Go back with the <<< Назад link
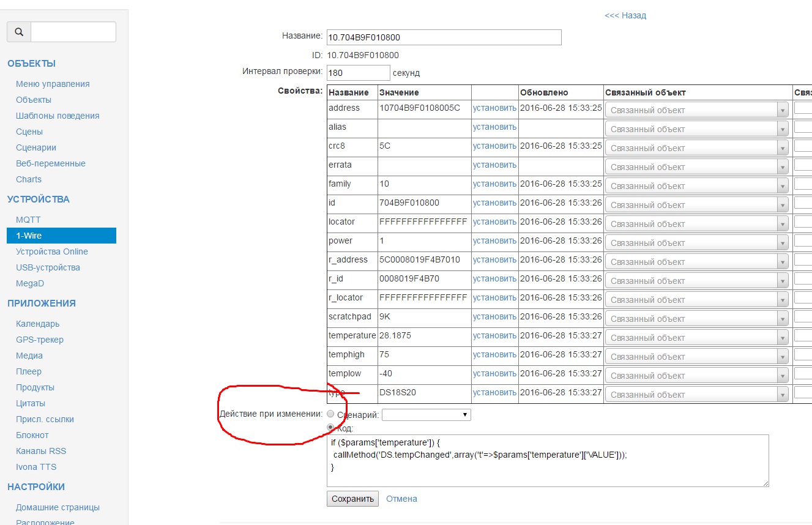 click(x=625, y=15)
